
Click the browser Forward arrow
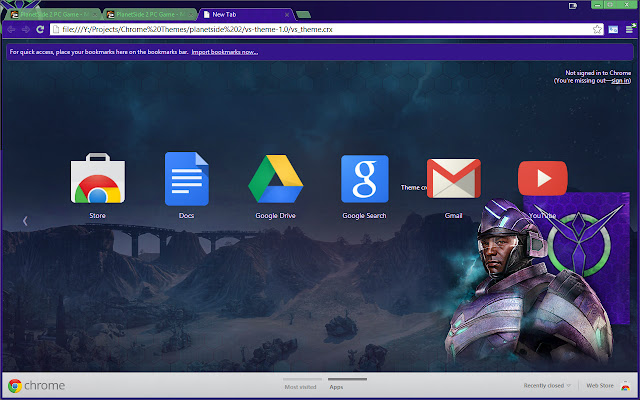(x=26, y=29)
